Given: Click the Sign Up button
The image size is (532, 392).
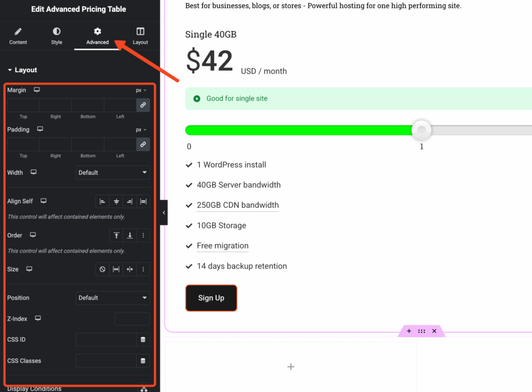Looking at the screenshot, I should (211, 298).
